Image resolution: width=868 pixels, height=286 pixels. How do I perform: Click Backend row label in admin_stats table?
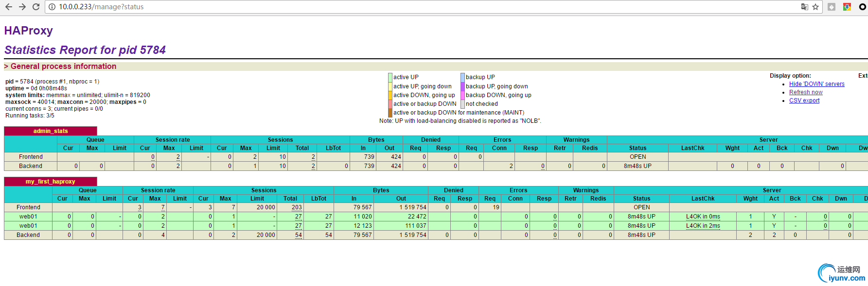31,166
